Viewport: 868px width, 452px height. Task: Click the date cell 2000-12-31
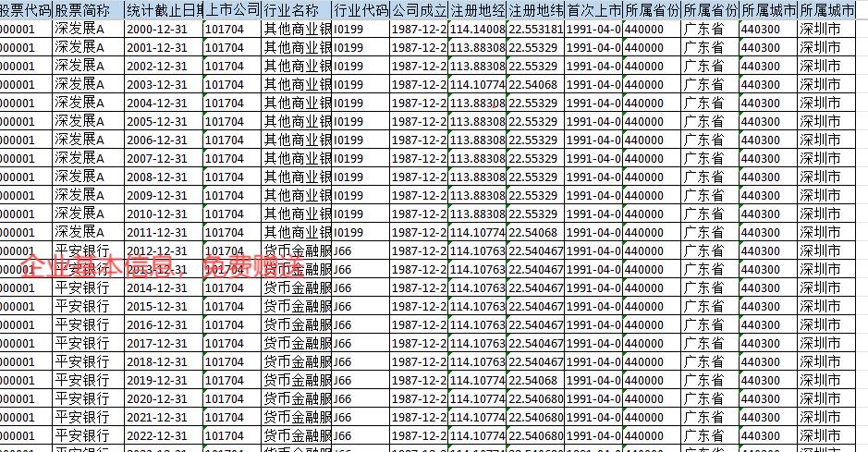point(164,30)
